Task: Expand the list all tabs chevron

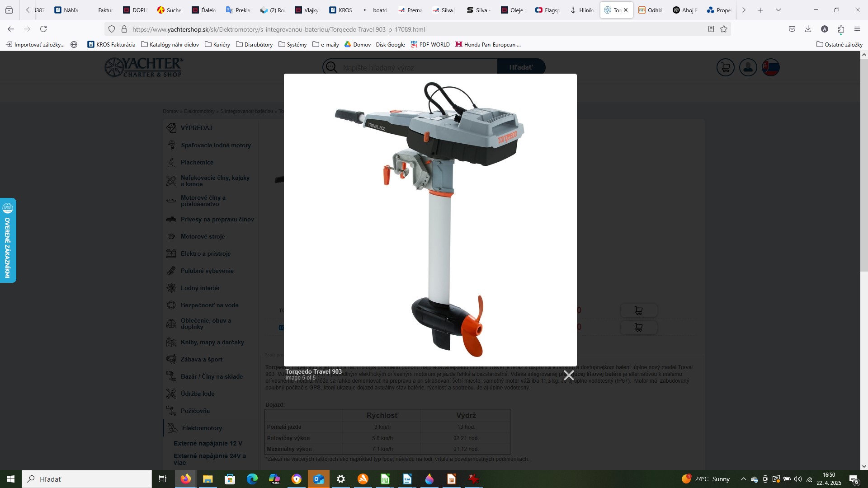Action: [x=778, y=10]
